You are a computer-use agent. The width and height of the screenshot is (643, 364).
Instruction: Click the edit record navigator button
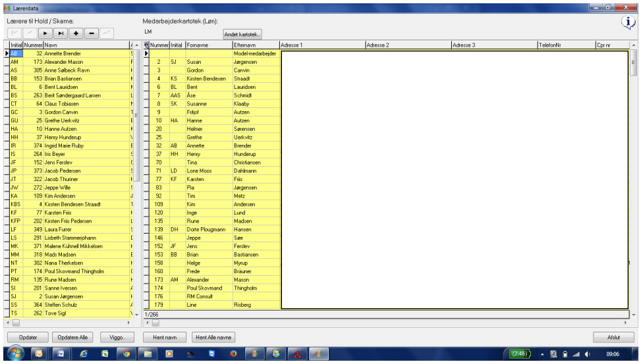click(107, 33)
